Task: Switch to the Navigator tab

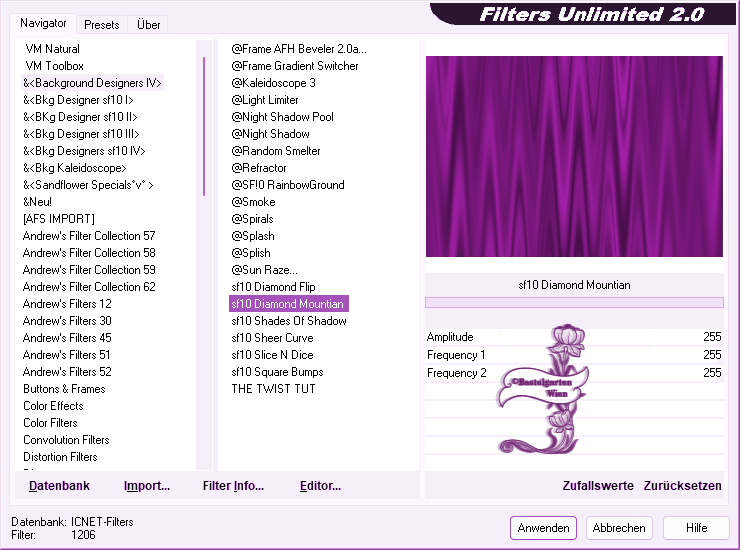Action: pos(43,23)
